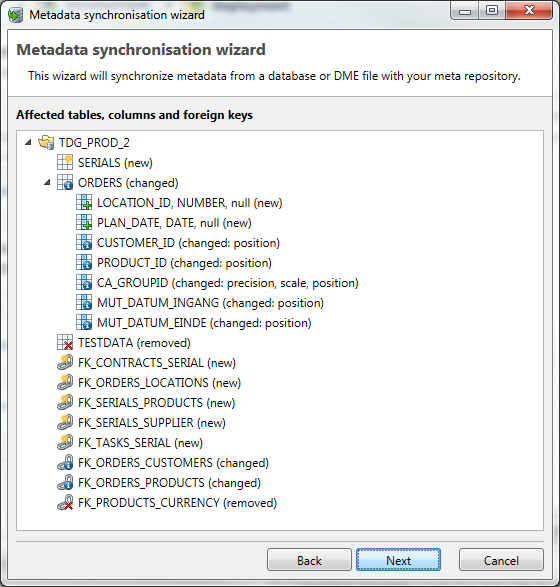Click the removed key icon for FK_PRODUCTS_CURRENCY
This screenshot has width=560, height=587.
coord(65,502)
